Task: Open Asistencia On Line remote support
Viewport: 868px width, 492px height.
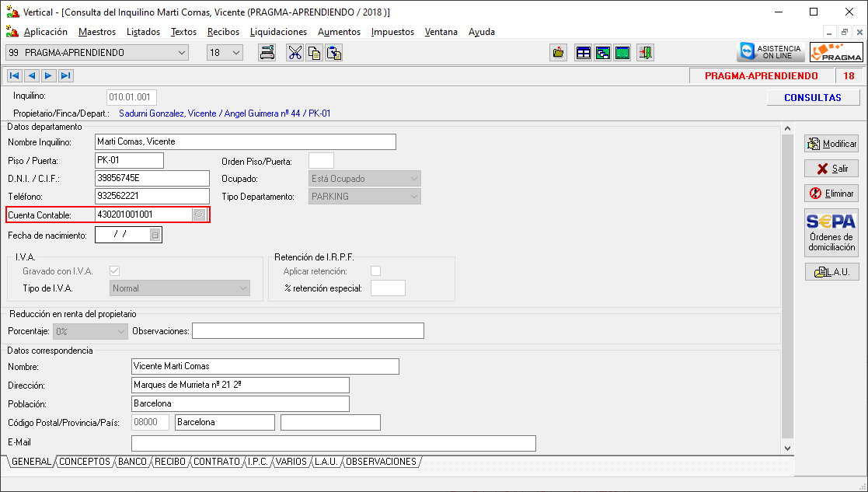Action: click(770, 52)
